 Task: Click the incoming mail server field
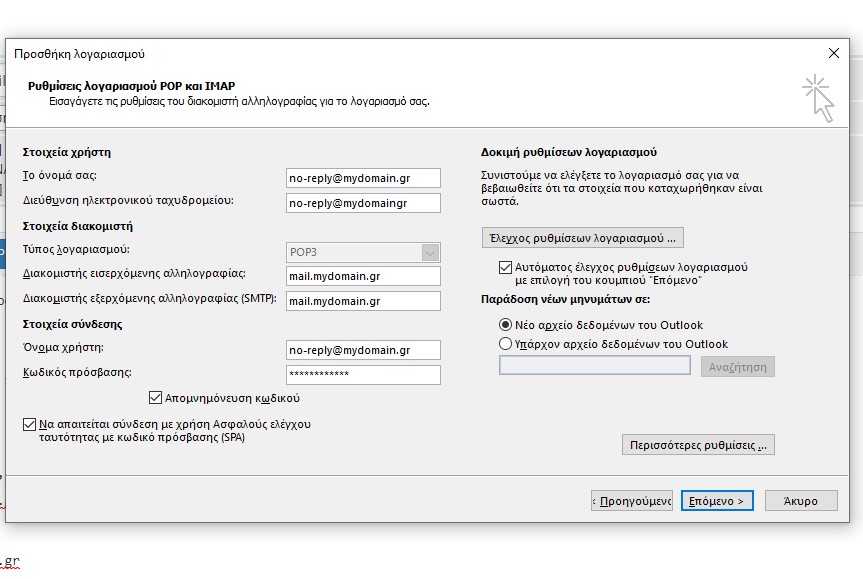coord(363,276)
